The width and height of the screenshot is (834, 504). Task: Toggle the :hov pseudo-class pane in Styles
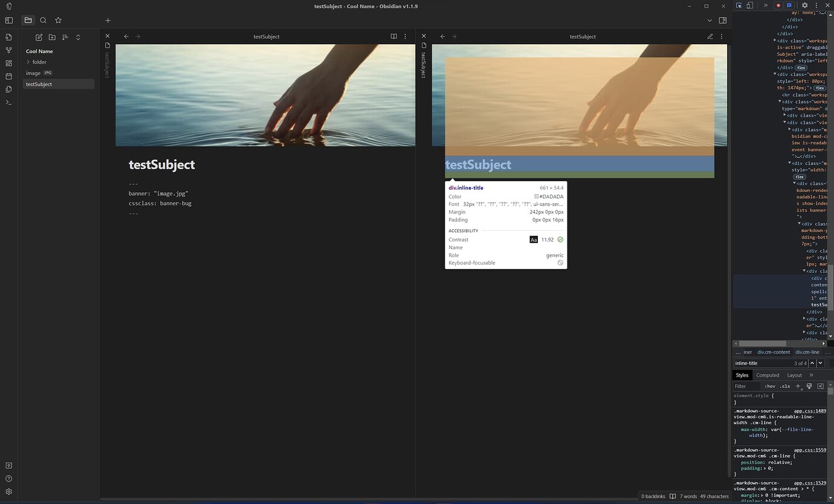[x=771, y=386]
